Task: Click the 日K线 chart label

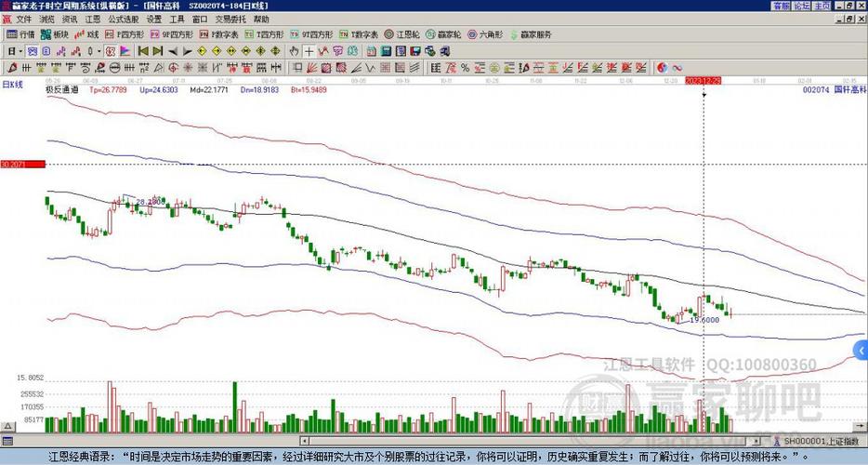Action: (13, 85)
